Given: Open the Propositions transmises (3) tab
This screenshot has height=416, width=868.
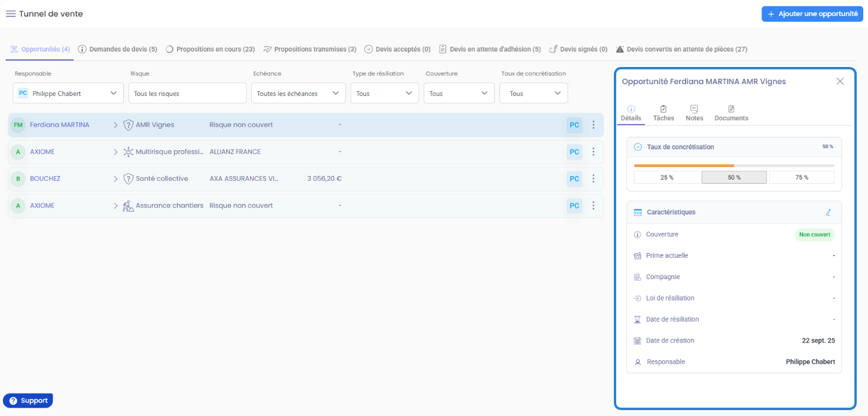Looking at the screenshot, I should 310,49.
